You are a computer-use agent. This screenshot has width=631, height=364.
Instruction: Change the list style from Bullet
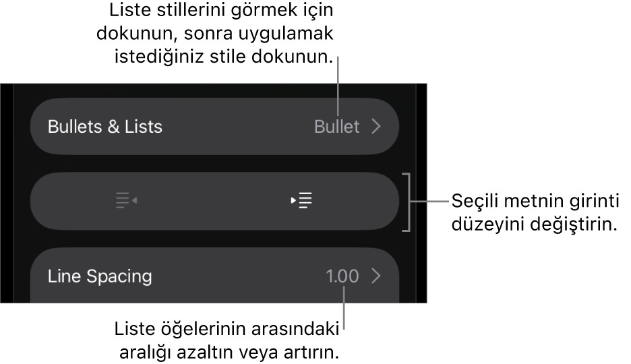[336, 127]
